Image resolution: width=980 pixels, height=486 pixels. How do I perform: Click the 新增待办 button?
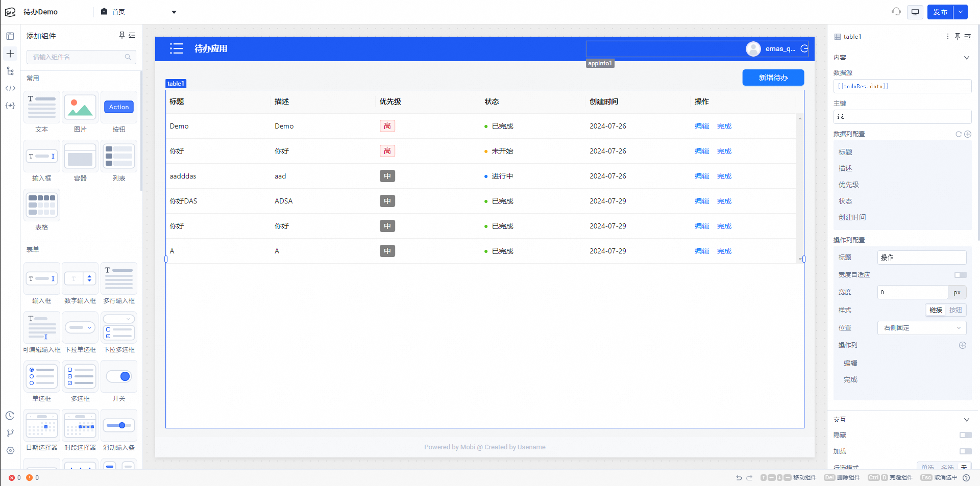(x=773, y=78)
